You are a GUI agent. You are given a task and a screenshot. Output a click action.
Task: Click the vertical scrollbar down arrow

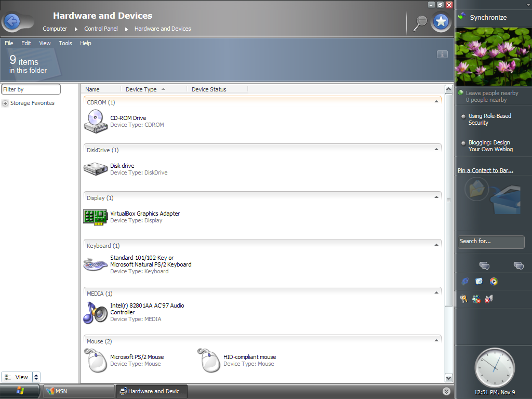point(449,378)
